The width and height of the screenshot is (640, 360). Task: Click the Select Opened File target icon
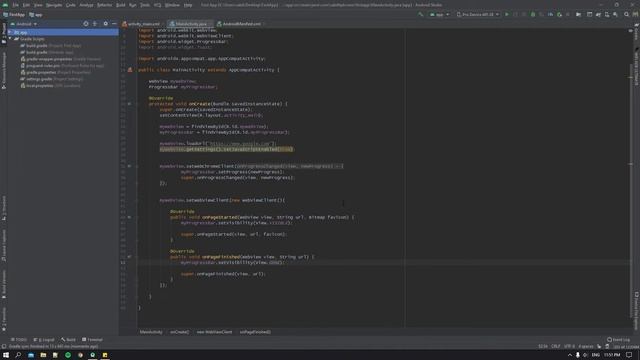coord(86,24)
